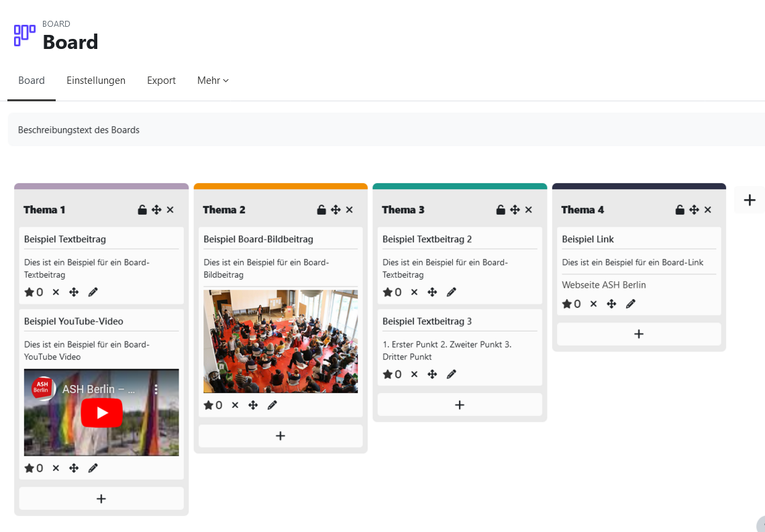Delete the Beispiel Board-Bildbeitrag post
765x532 pixels.
[235, 405]
